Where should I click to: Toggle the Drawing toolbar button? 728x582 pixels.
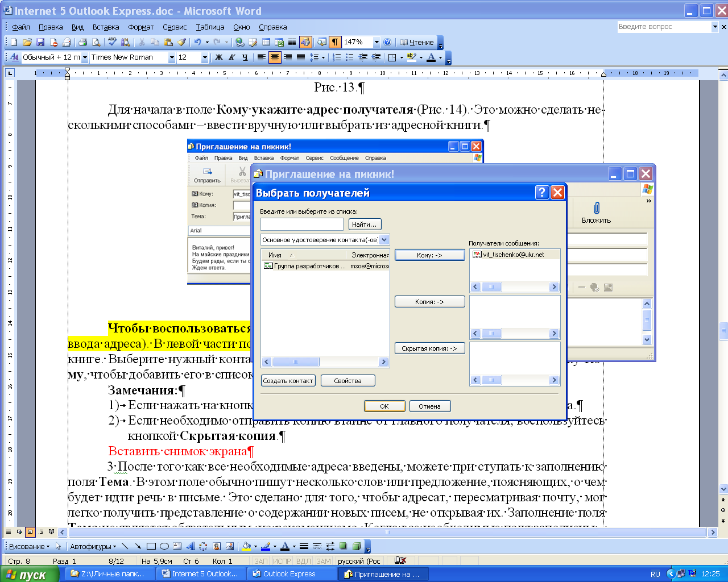click(305, 42)
